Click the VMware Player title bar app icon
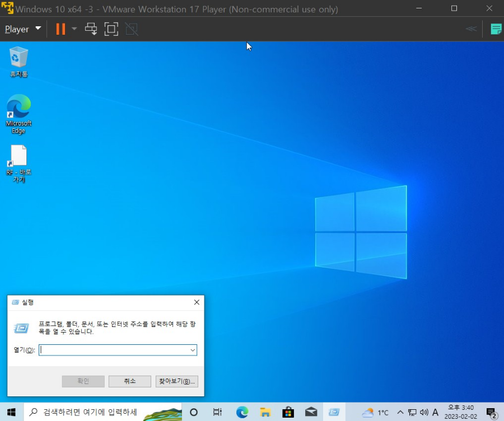Viewport: 504px width, 421px height. coord(7,8)
